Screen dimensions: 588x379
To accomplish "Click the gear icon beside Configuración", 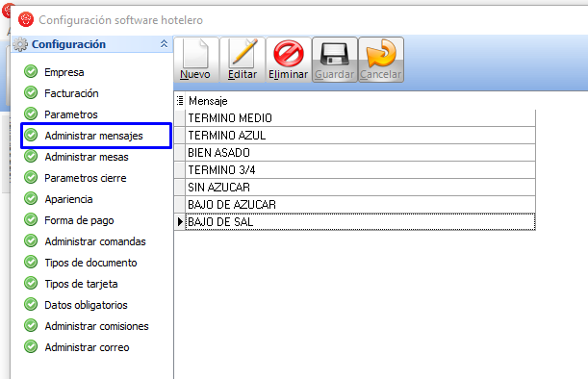I will (x=20, y=44).
